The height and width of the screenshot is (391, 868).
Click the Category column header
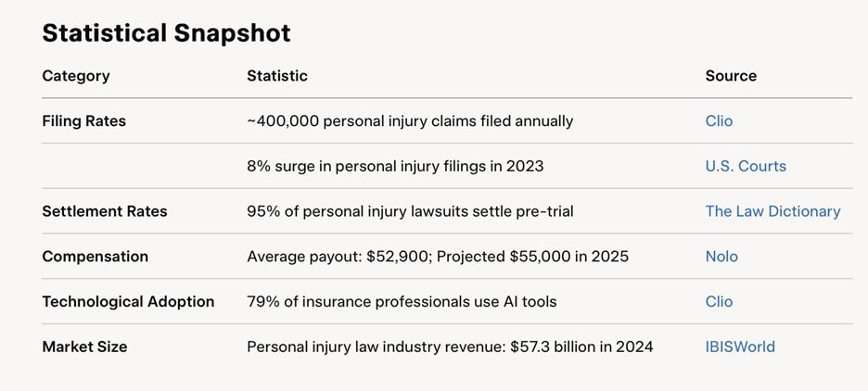[75, 76]
